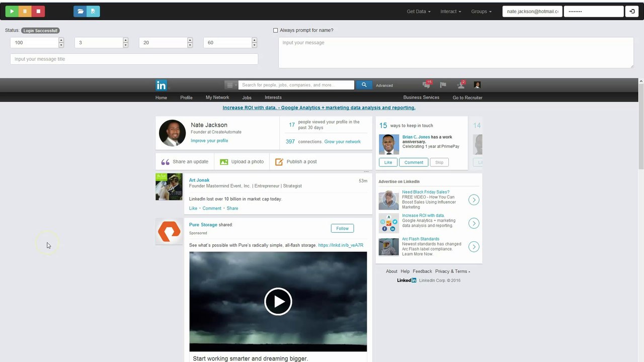Increment the stepper showing 3

[126, 40]
